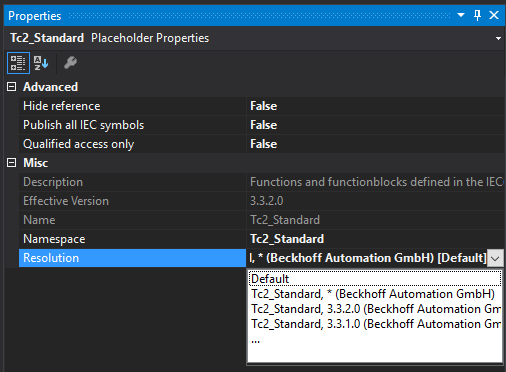Viewport: 506px width, 372px height.
Task: Select the Hide reference property row
Action: [x=132, y=106]
